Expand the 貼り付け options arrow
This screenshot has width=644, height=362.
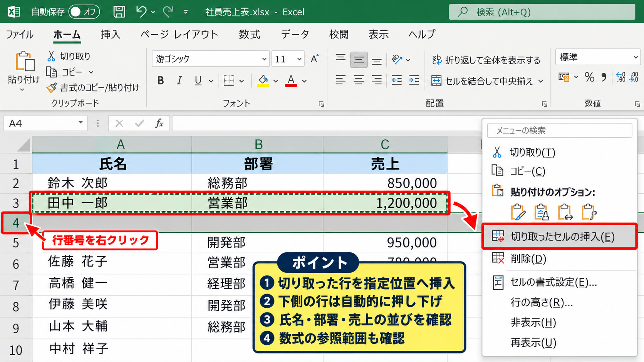point(22,90)
